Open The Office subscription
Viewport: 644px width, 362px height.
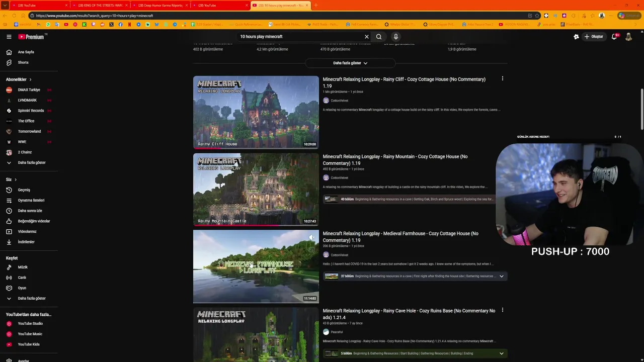(x=26, y=121)
